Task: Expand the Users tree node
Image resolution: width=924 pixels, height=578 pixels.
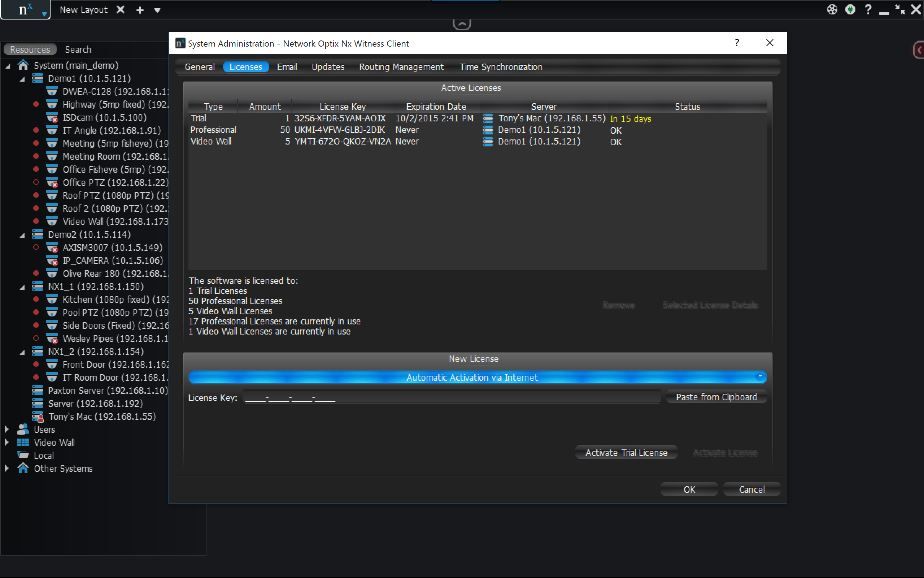Action: point(6,429)
